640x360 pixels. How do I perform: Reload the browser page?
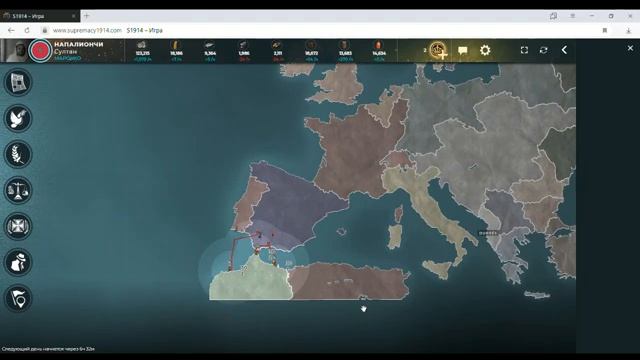pyautogui.click(x=27, y=30)
